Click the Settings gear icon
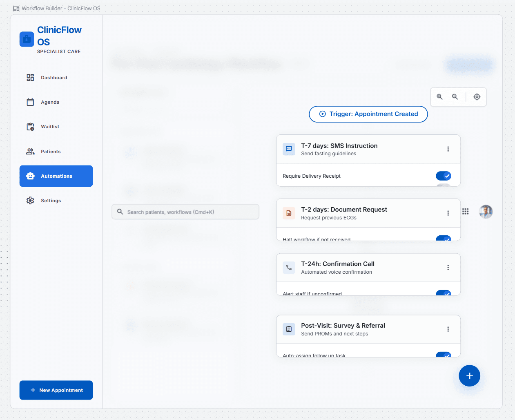 pos(30,201)
